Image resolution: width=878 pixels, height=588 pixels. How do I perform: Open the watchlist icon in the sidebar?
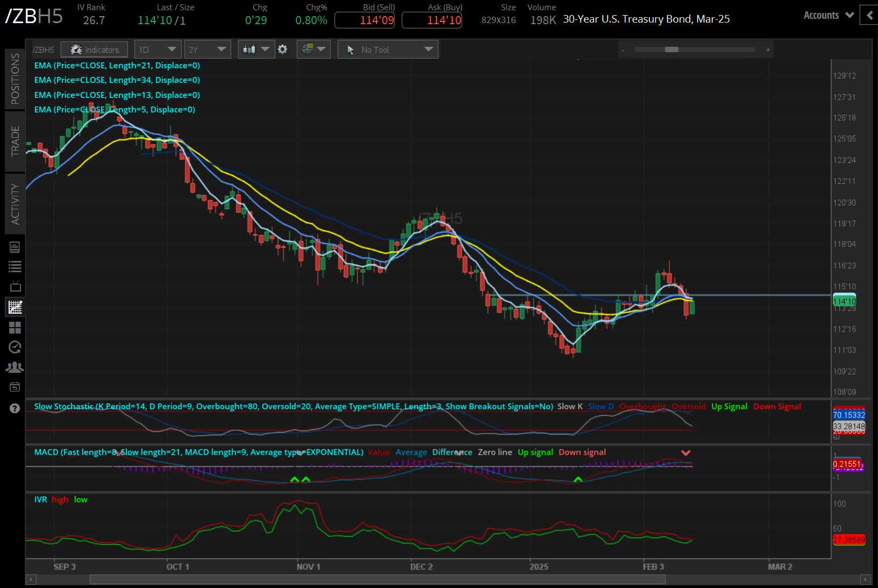[x=15, y=266]
